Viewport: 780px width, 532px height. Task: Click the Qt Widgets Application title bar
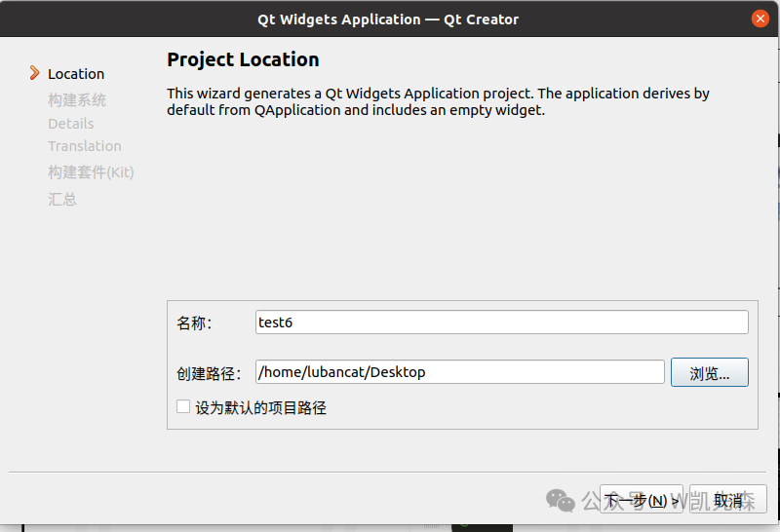coord(388,19)
